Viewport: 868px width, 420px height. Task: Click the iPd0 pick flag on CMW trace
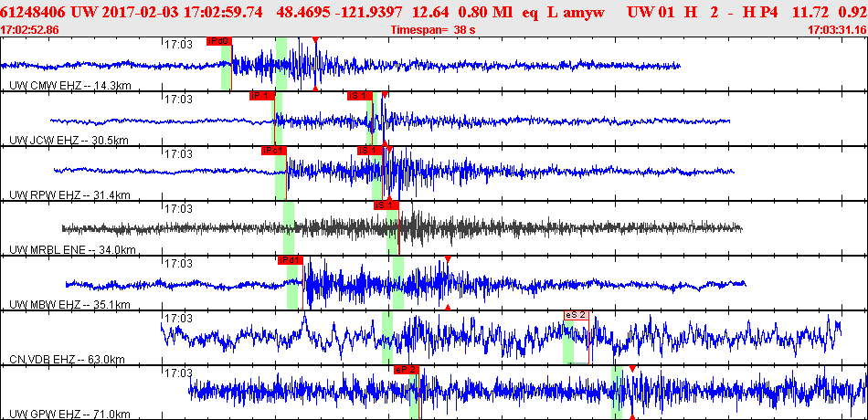coord(219,41)
